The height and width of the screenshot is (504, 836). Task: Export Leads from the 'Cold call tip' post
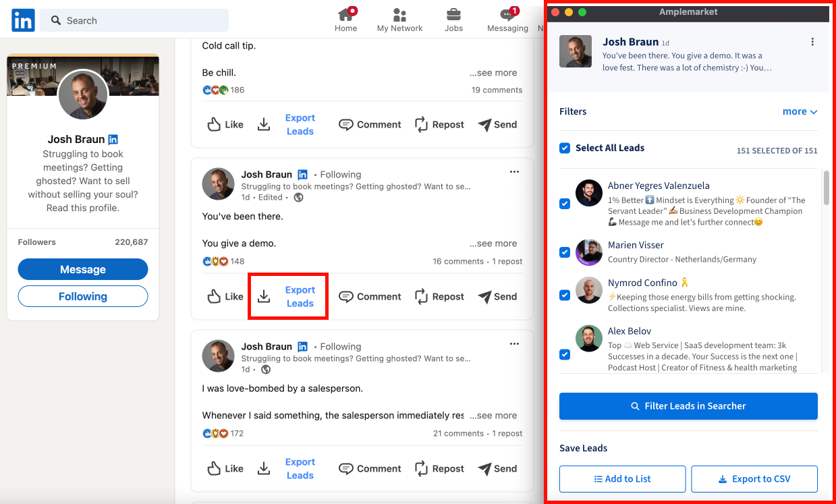[287, 124]
